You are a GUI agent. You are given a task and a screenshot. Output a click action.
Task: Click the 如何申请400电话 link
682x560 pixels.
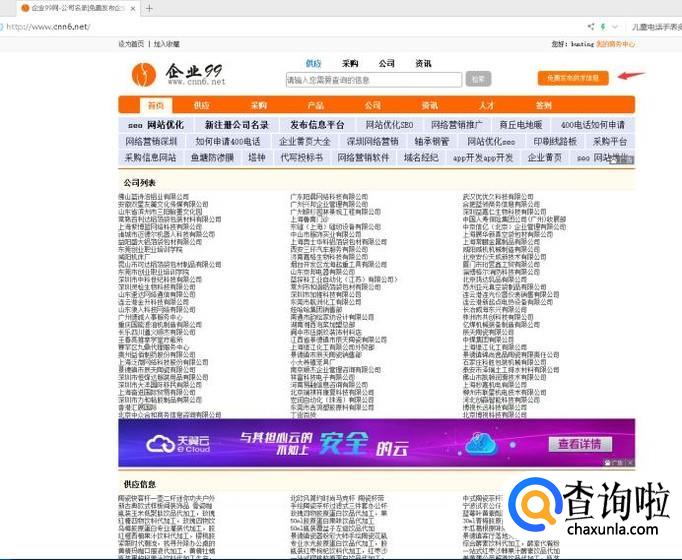coord(228,142)
